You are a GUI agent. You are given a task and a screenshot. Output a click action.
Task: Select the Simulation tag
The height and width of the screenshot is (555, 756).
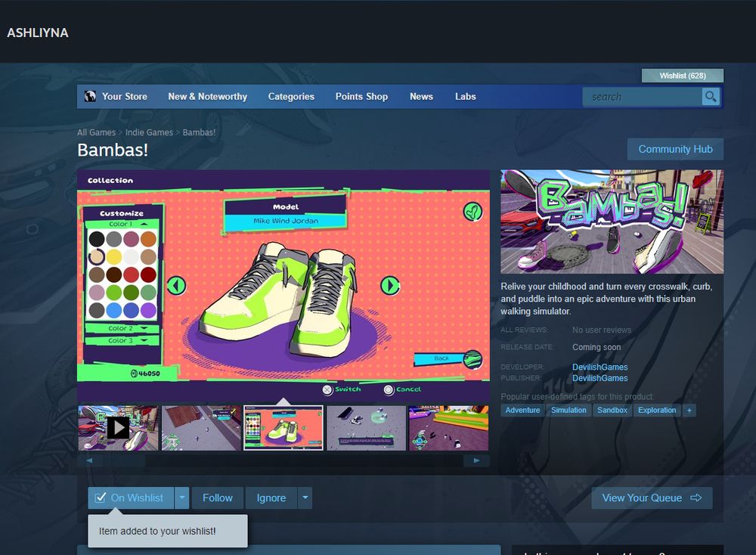click(569, 411)
